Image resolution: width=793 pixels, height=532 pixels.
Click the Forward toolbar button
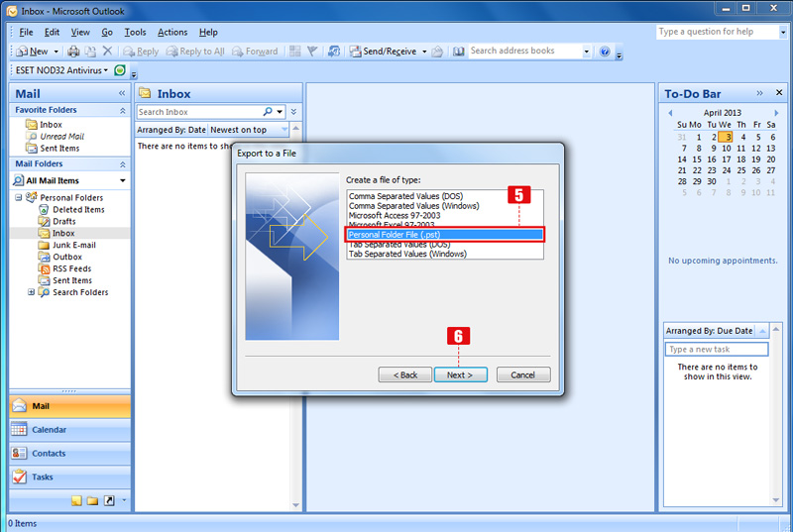tap(255, 52)
